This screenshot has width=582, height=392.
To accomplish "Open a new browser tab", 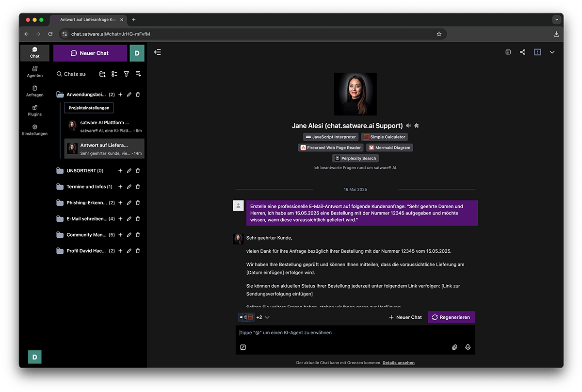I will [x=134, y=20].
